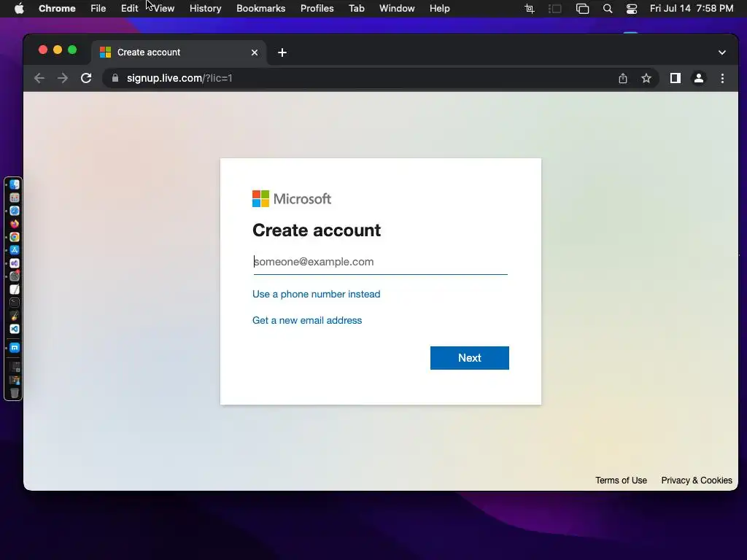Open Chrome three-dot menu
The height and width of the screenshot is (560, 747).
click(722, 78)
